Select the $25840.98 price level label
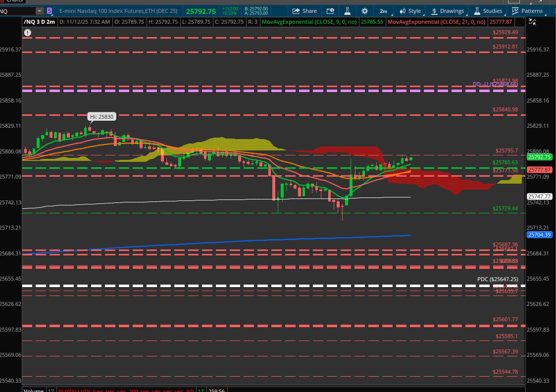 (x=505, y=109)
